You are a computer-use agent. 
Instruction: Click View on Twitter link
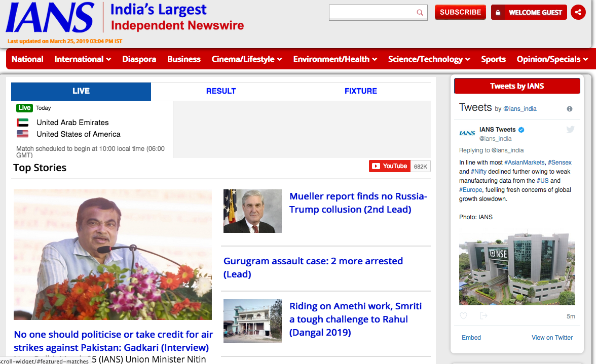[x=552, y=338]
